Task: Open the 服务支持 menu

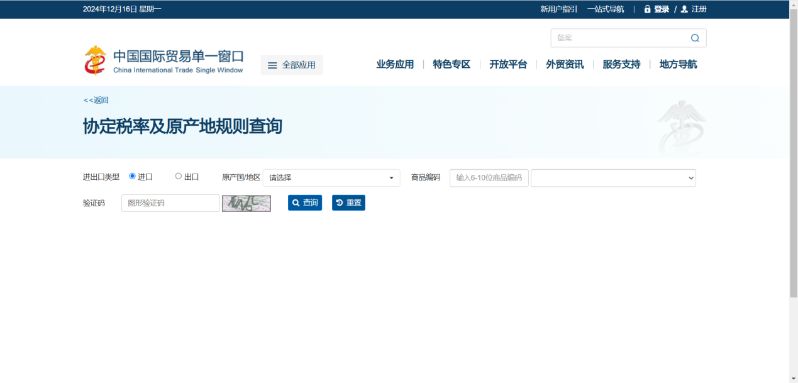Action: tap(621, 65)
